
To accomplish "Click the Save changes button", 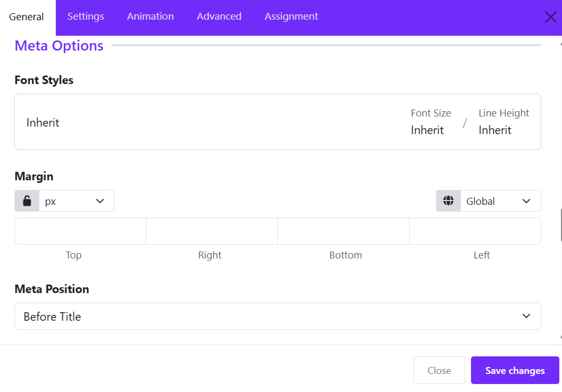I will point(515,370).
